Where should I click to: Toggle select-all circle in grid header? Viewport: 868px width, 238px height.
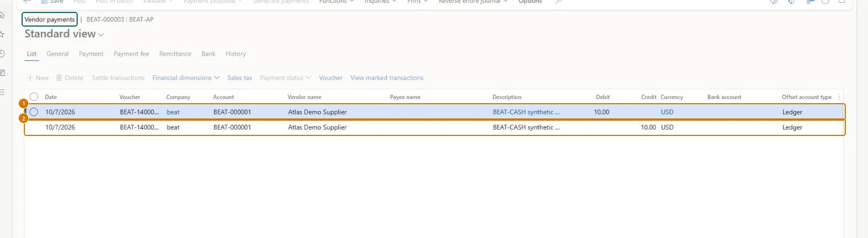[34, 97]
